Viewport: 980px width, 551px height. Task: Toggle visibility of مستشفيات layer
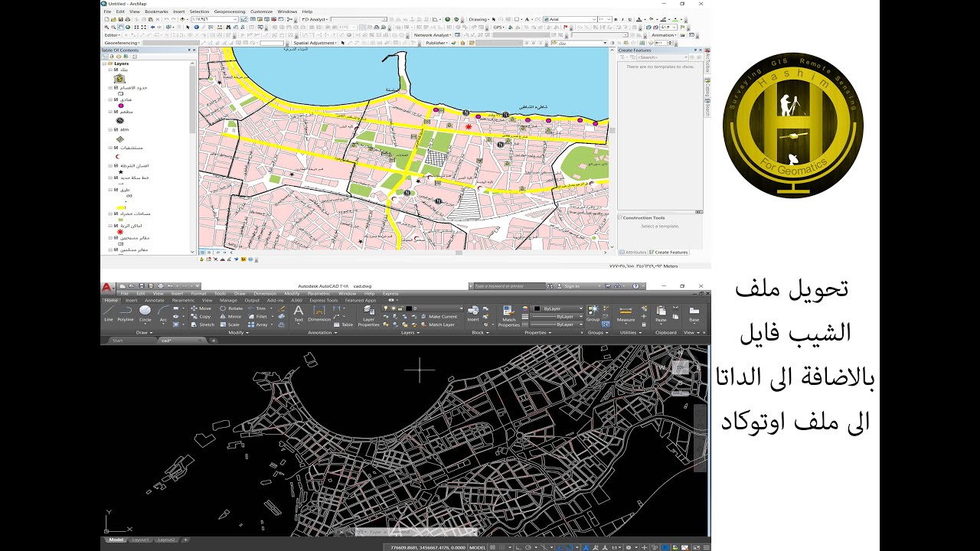pyautogui.click(x=116, y=148)
